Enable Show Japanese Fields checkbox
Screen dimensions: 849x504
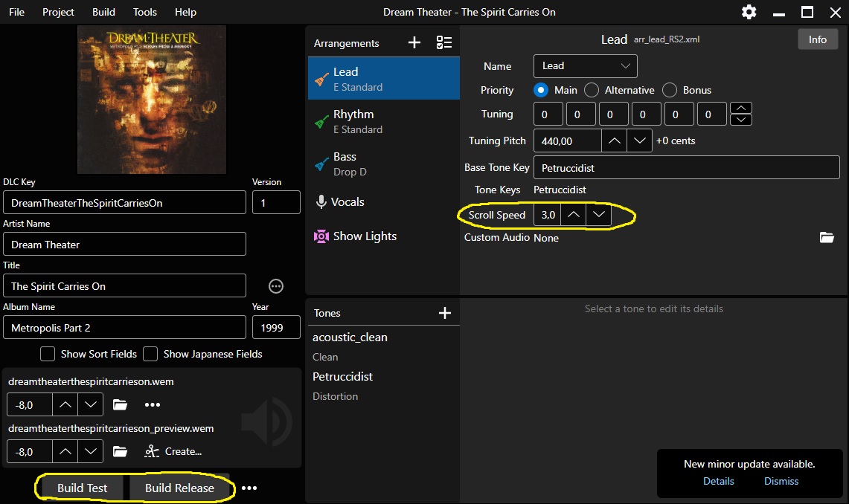(x=150, y=354)
